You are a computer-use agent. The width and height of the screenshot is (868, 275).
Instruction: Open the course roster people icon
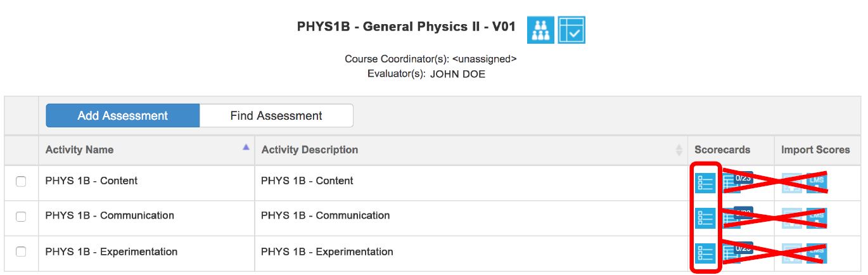540,30
